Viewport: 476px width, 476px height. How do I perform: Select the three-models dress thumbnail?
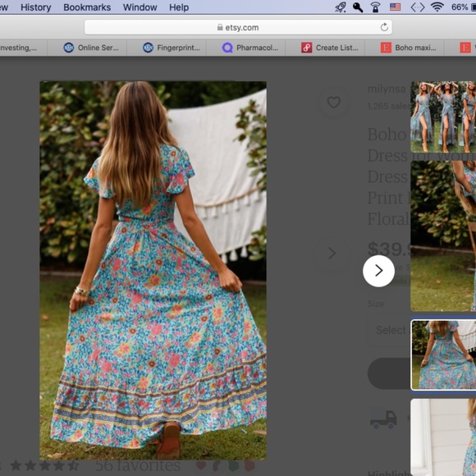[x=443, y=117]
